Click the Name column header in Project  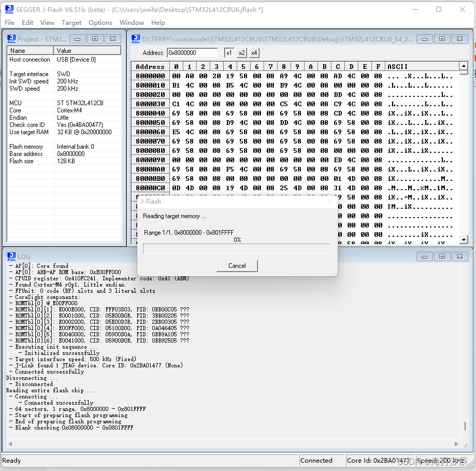[x=31, y=50]
